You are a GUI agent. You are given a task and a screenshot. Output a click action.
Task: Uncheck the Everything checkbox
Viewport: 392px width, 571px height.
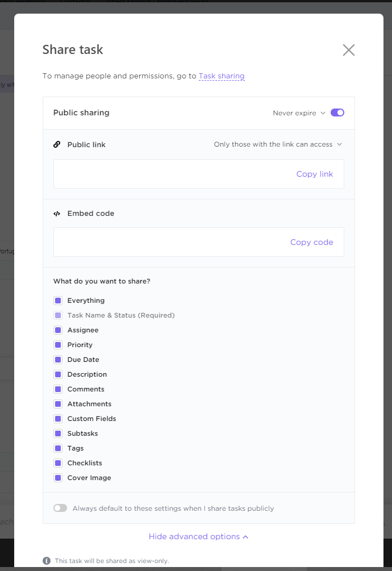[58, 301]
